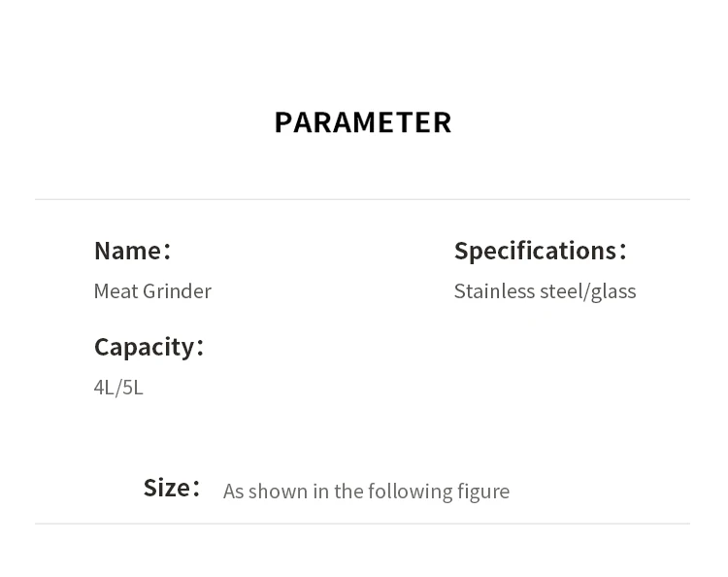Click the word in after shown
728x577 pixels.
click(320, 492)
